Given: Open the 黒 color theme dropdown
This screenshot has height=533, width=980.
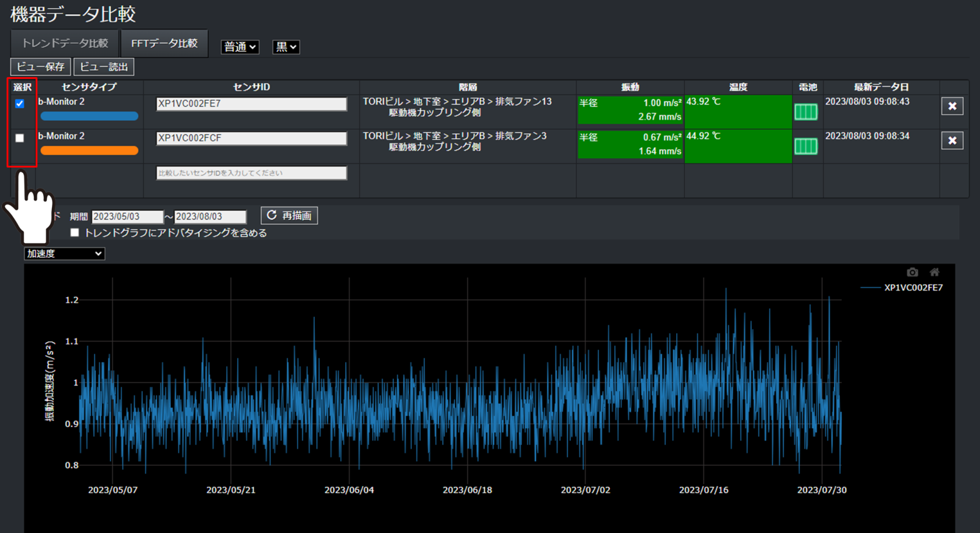Looking at the screenshot, I should pos(286,47).
